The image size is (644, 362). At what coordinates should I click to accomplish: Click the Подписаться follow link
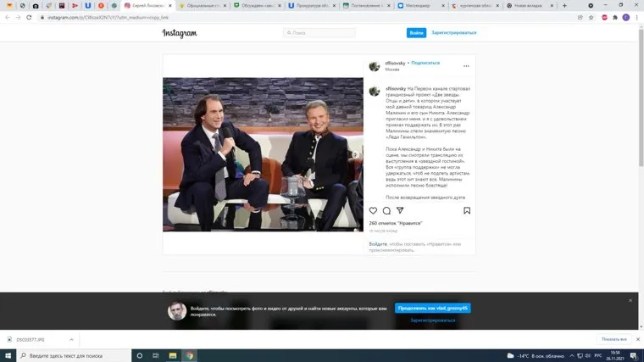425,63
